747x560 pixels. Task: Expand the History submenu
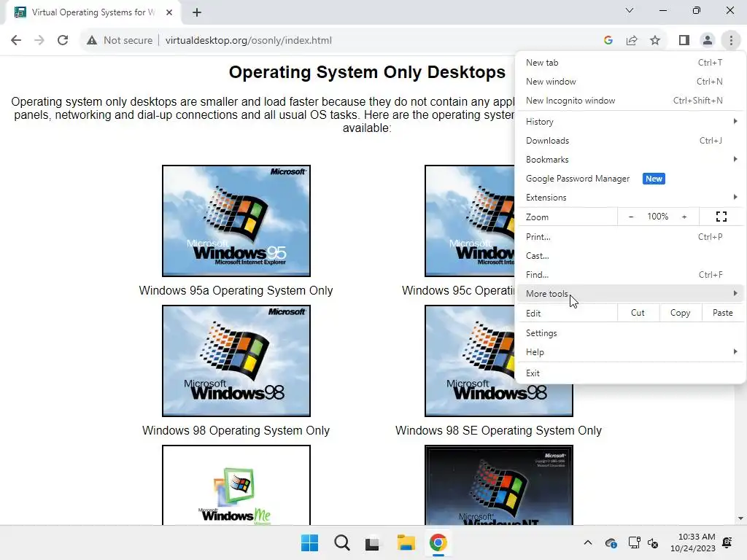coord(631,122)
